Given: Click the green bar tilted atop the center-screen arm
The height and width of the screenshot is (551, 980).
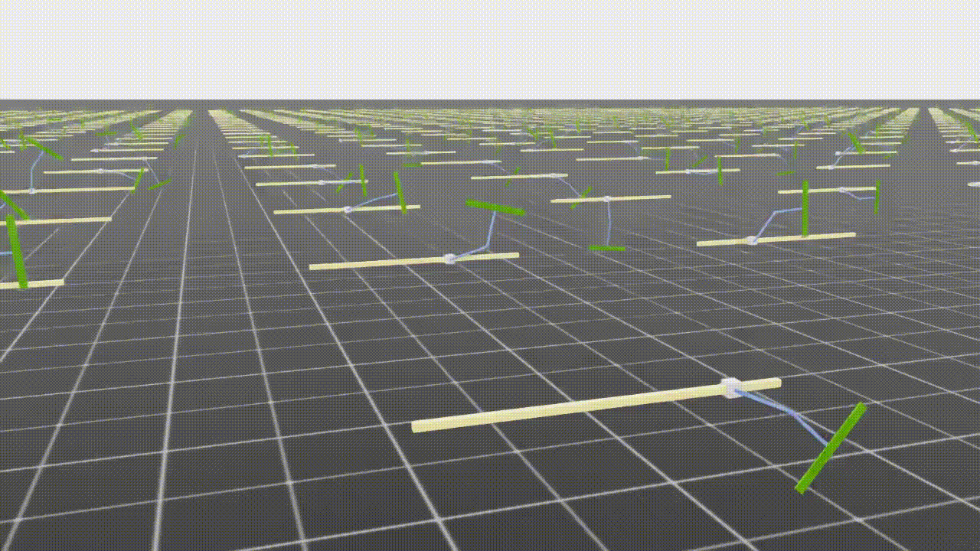Looking at the screenshot, I should [x=495, y=207].
